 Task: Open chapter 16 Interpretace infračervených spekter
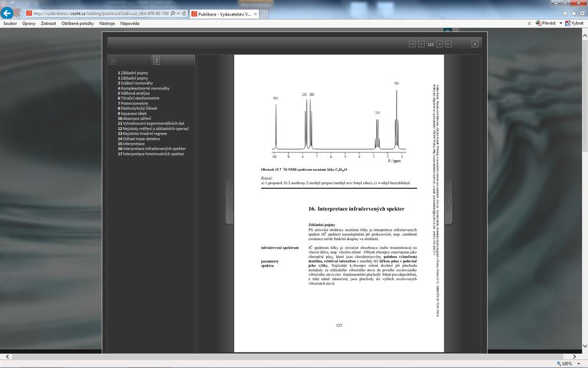coord(152,149)
